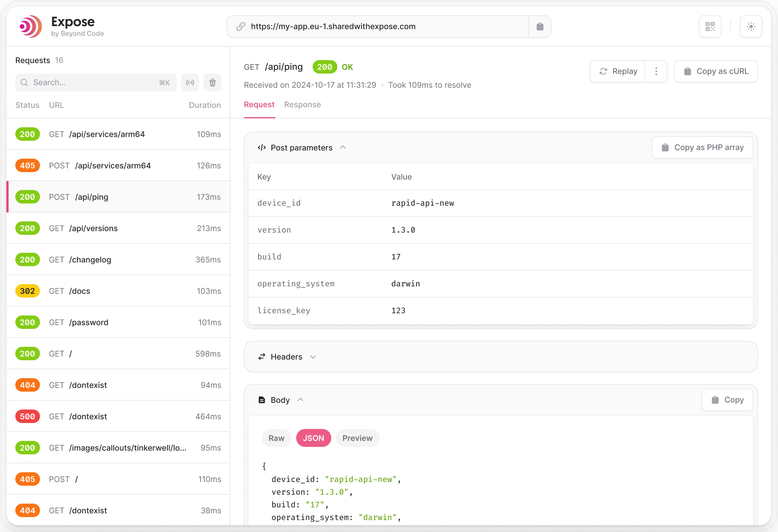
Task: Switch body view to Preview
Action: coord(357,438)
